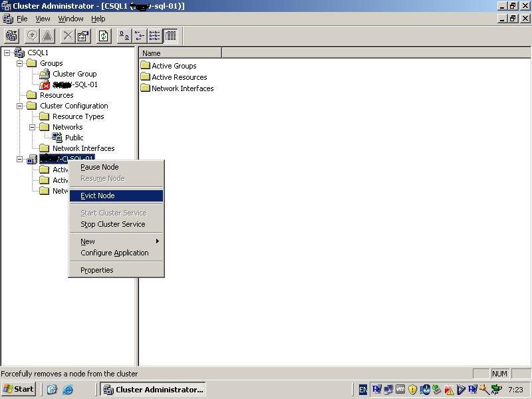Click the NUM status bar indicator

499,374
